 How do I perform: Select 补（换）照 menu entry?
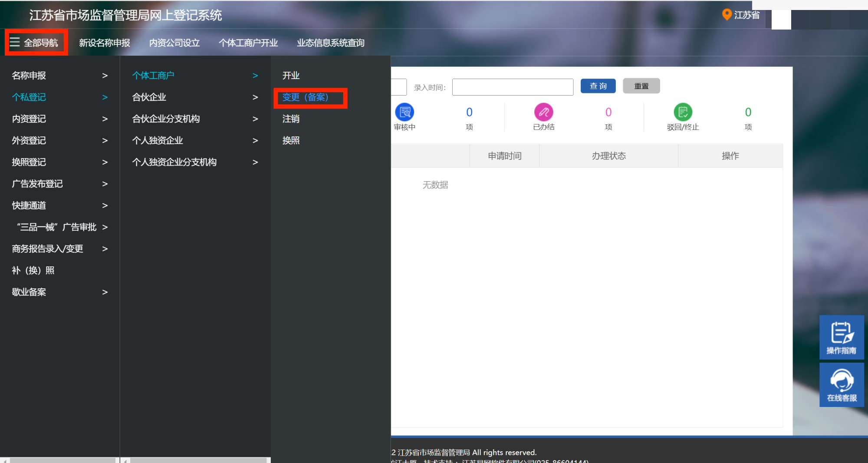[33, 271]
